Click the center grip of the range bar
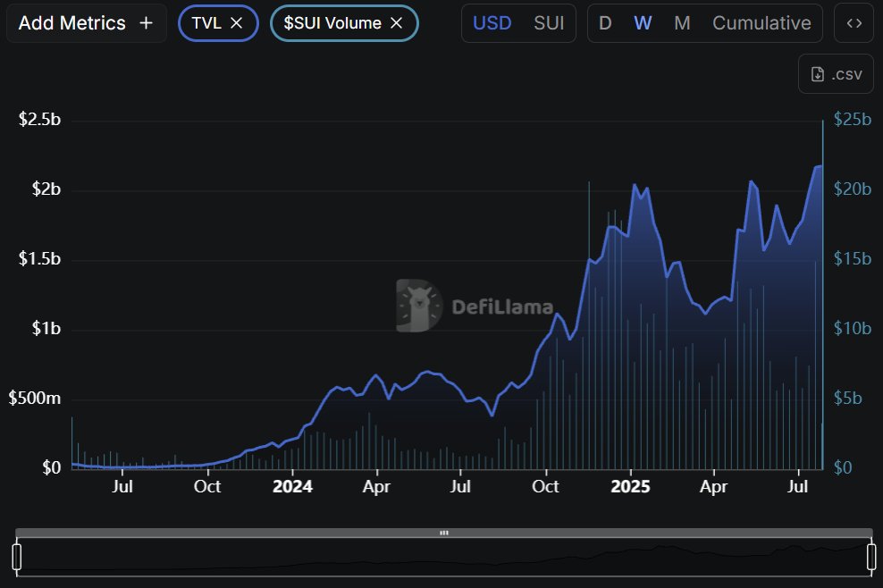 [x=444, y=533]
